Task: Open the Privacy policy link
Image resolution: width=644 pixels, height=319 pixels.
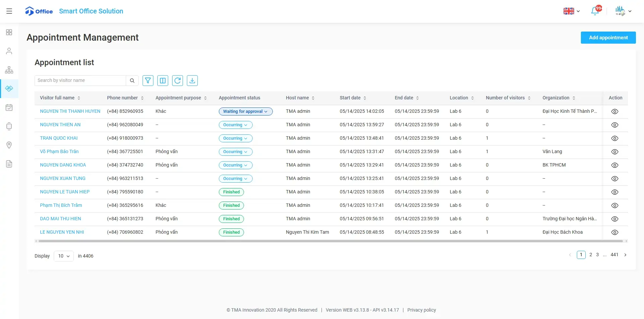Action: pos(422,310)
